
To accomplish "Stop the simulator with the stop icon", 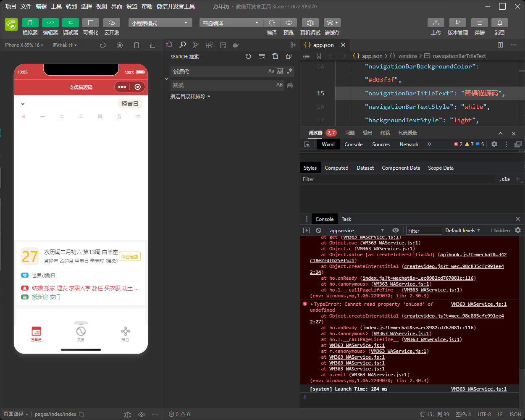I will click(120, 45).
